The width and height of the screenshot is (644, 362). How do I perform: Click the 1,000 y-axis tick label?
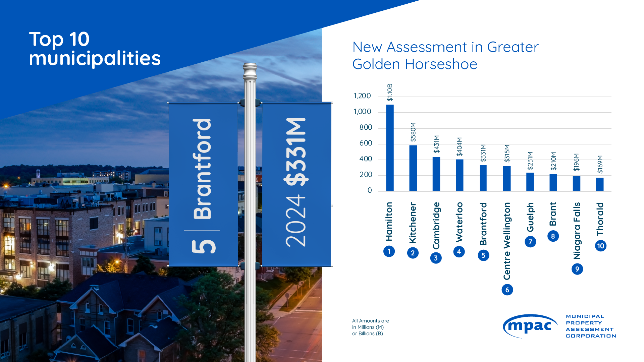coord(362,112)
